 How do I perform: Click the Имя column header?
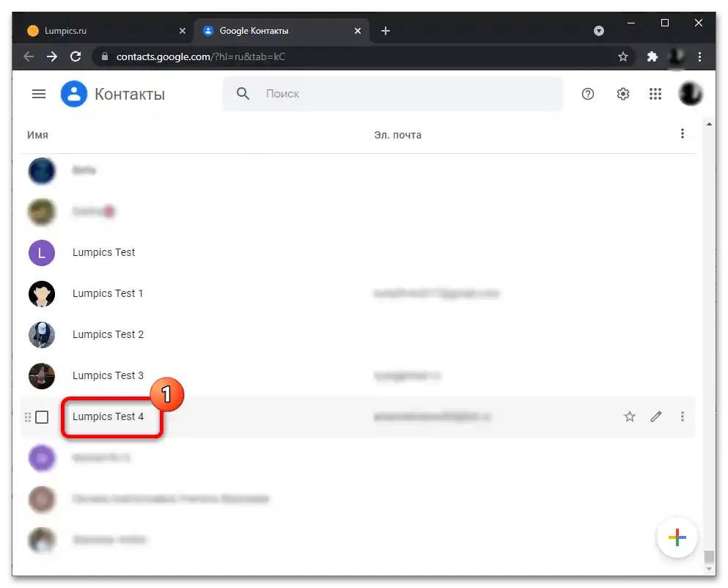(x=37, y=135)
